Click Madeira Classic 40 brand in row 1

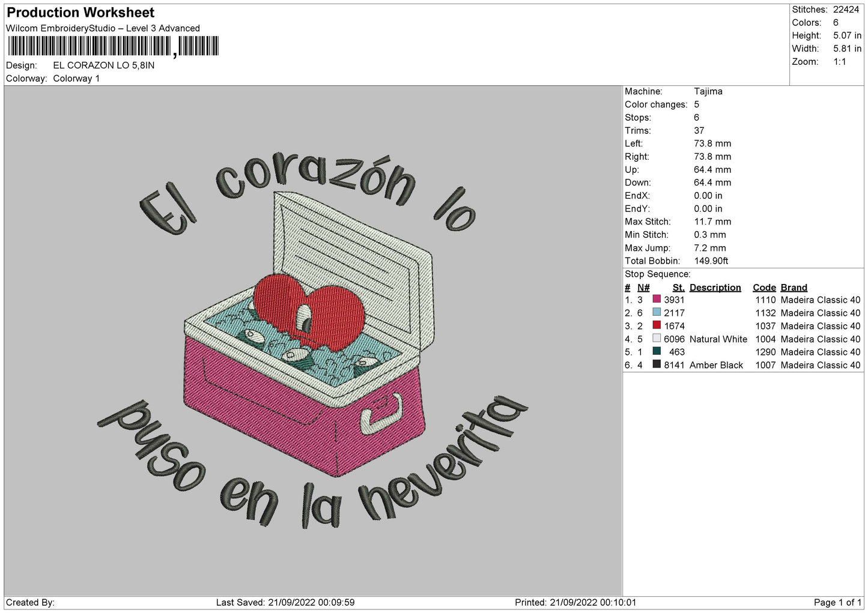coord(821,300)
